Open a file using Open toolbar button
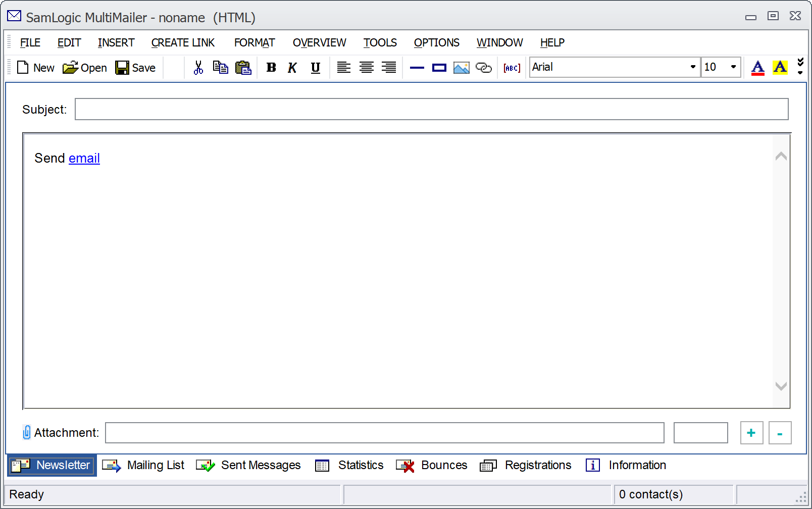Screen dimensions: 812x509 click(85, 68)
